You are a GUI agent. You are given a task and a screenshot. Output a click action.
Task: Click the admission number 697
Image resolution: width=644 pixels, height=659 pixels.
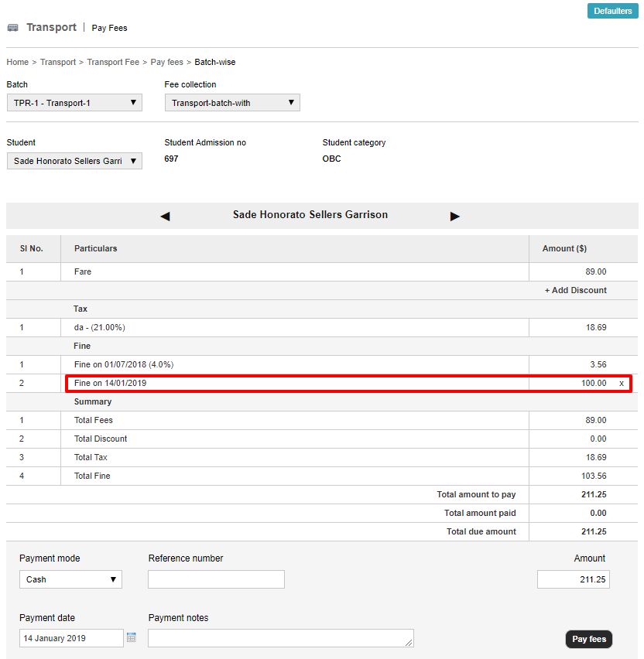pyautogui.click(x=171, y=159)
